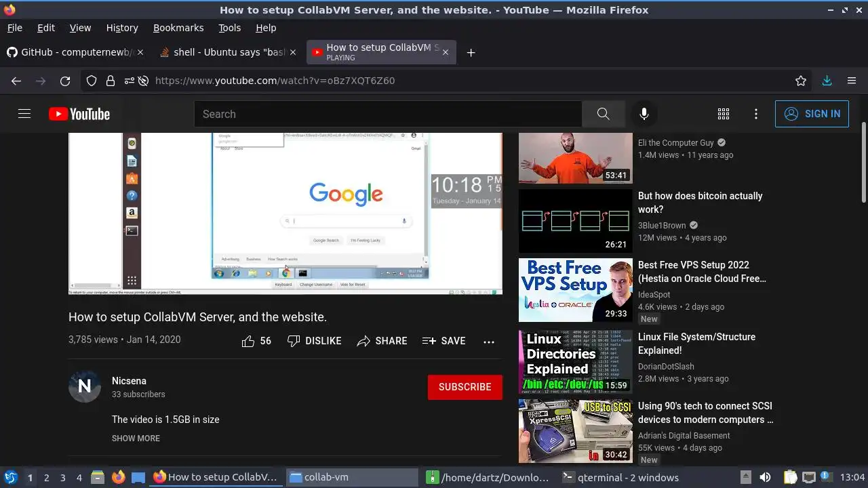Click the DorianDotSlash channel name

pos(666,367)
